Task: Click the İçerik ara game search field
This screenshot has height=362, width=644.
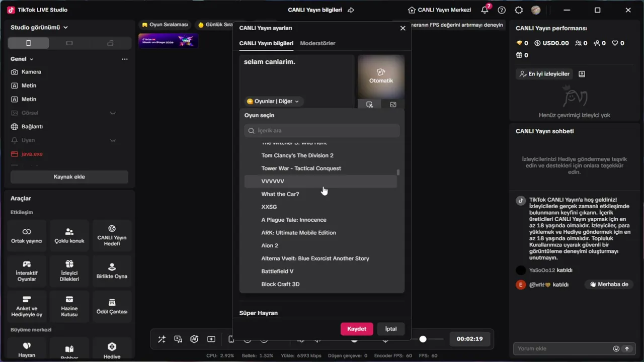Action: pos(322,131)
